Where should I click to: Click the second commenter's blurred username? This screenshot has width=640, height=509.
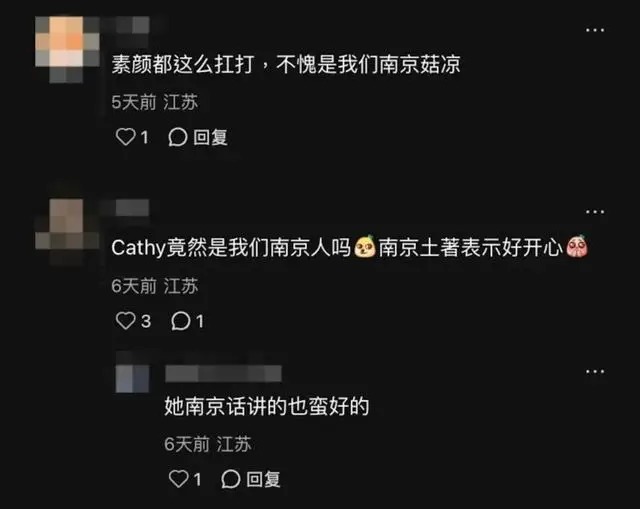[x=131, y=208]
